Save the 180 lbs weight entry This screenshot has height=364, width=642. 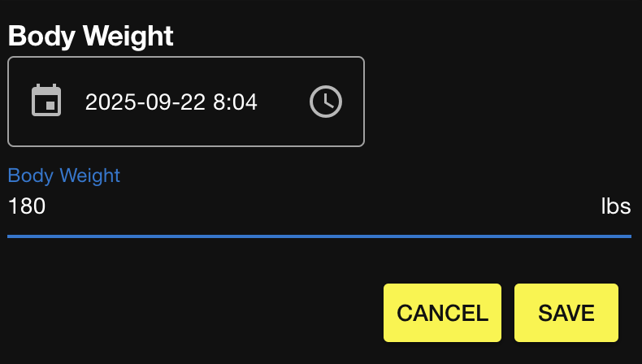(x=566, y=313)
